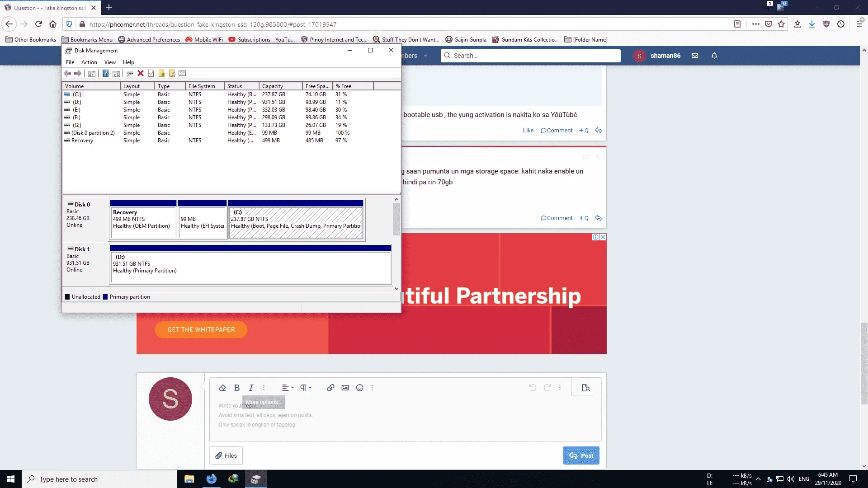Viewport: 868px width, 488px height.
Task: Click the folder with green arrow toolbar icon
Action: tap(161, 74)
